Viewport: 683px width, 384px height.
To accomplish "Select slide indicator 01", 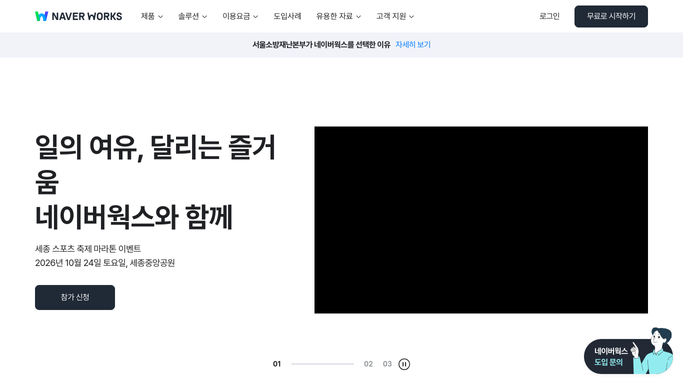I will [x=277, y=364].
